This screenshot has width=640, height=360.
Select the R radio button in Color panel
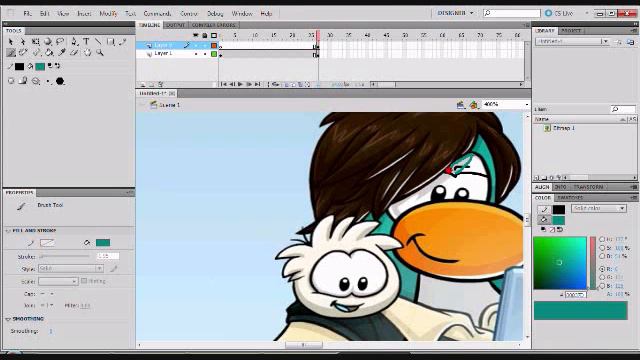click(x=602, y=269)
